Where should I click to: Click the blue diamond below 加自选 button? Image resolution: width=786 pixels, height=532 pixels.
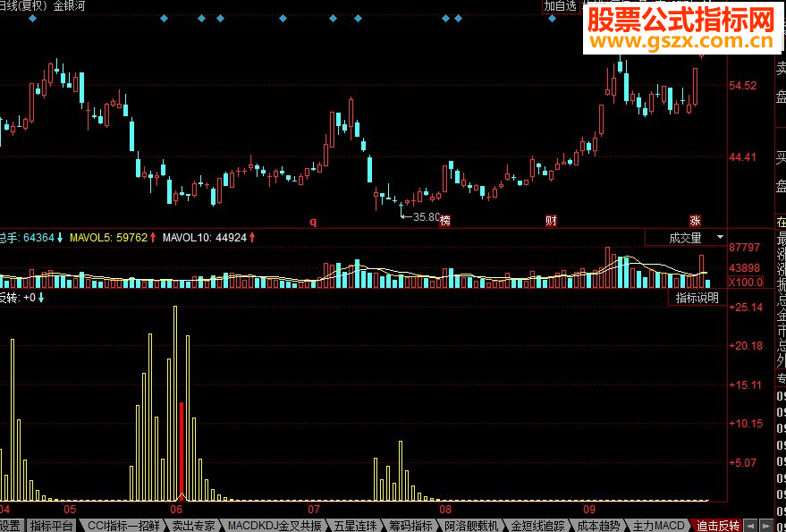(x=552, y=19)
